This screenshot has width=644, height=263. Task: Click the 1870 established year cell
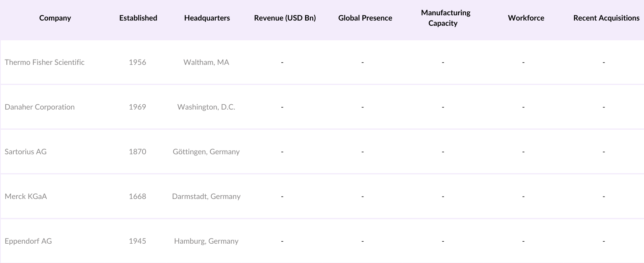pos(137,152)
